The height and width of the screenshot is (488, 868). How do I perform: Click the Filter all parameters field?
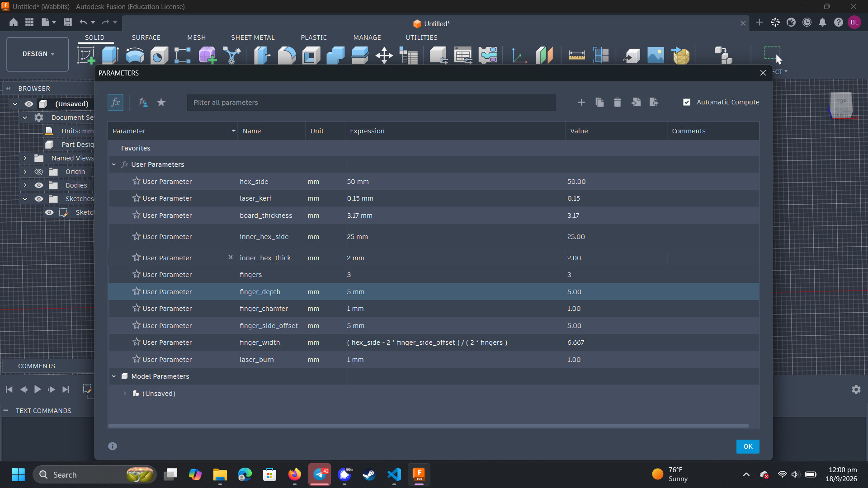pyautogui.click(x=371, y=103)
